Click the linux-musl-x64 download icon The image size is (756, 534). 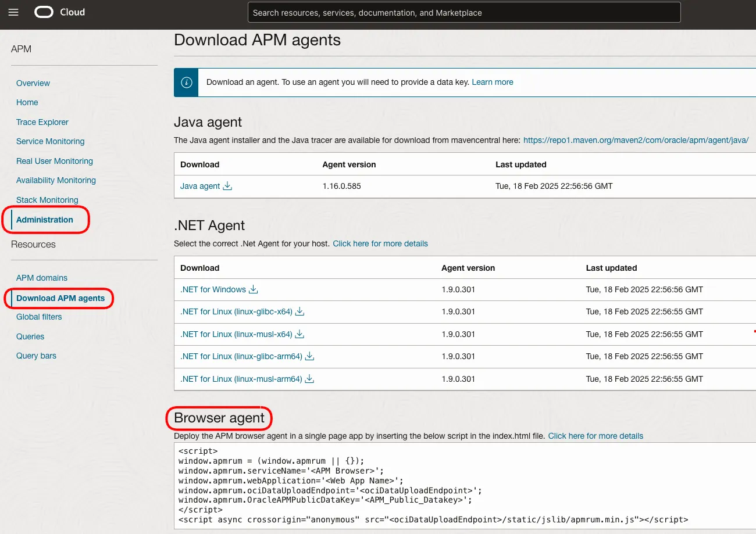coord(299,334)
